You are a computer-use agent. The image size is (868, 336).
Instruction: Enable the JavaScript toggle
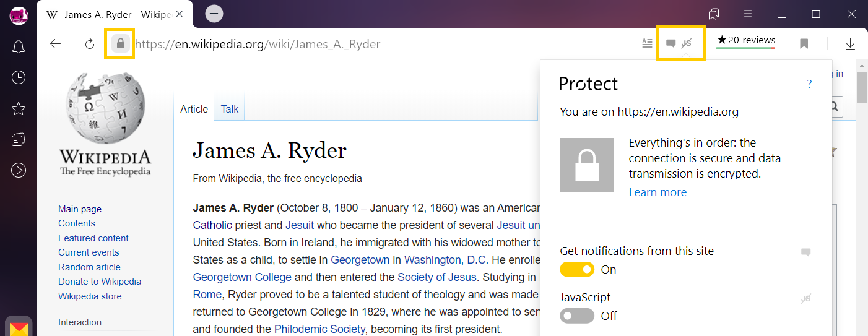pos(577,316)
